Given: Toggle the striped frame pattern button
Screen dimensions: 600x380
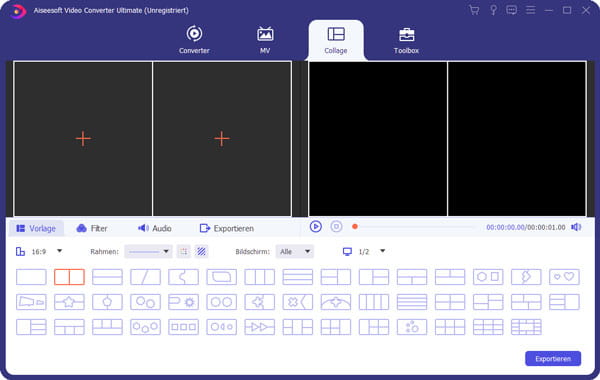Looking at the screenshot, I should pyautogui.click(x=201, y=251).
